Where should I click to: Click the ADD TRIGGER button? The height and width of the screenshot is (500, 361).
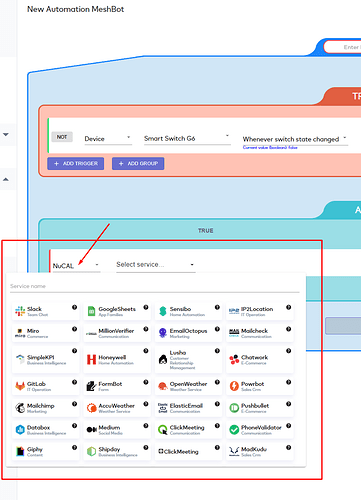pyautogui.click(x=76, y=163)
